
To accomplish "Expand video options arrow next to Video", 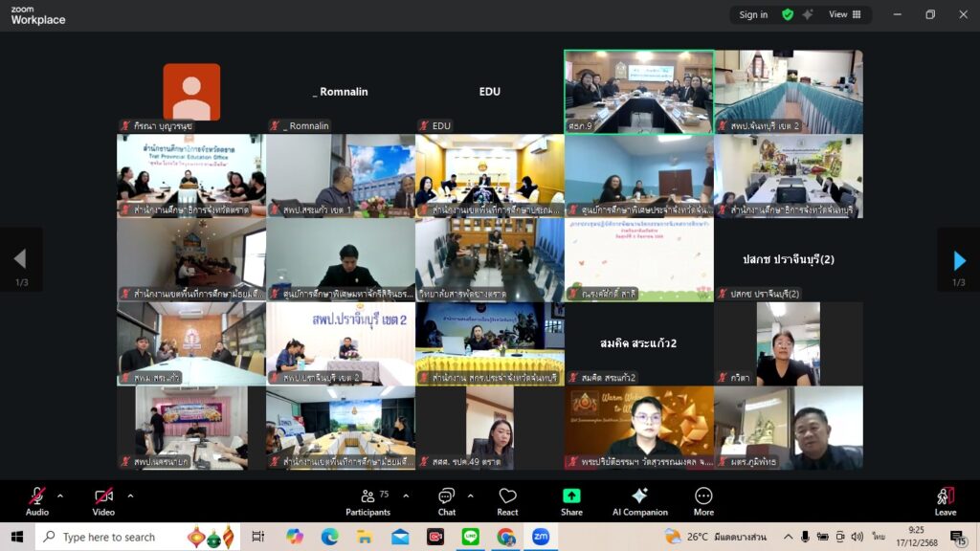I will (130, 496).
